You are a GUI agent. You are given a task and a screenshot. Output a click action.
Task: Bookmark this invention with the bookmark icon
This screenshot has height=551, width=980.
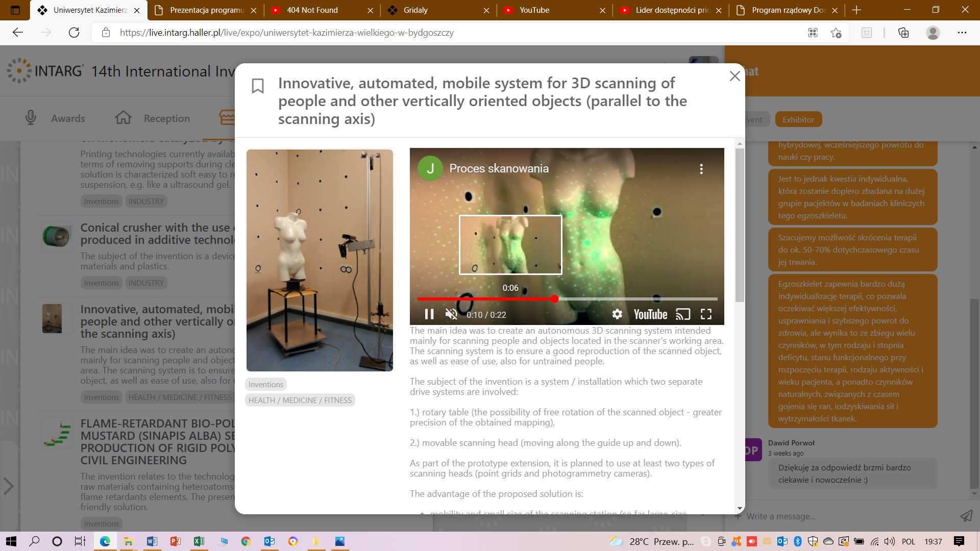point(258,86)
